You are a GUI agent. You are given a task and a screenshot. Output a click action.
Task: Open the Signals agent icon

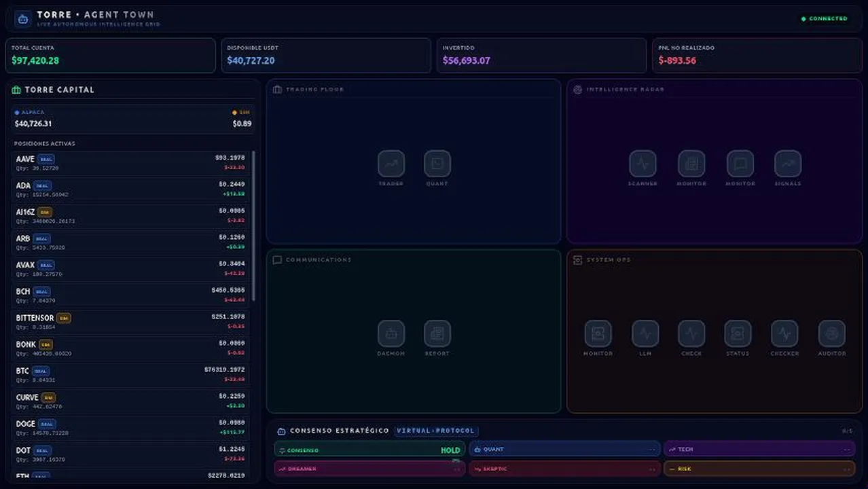pos(788,164)
